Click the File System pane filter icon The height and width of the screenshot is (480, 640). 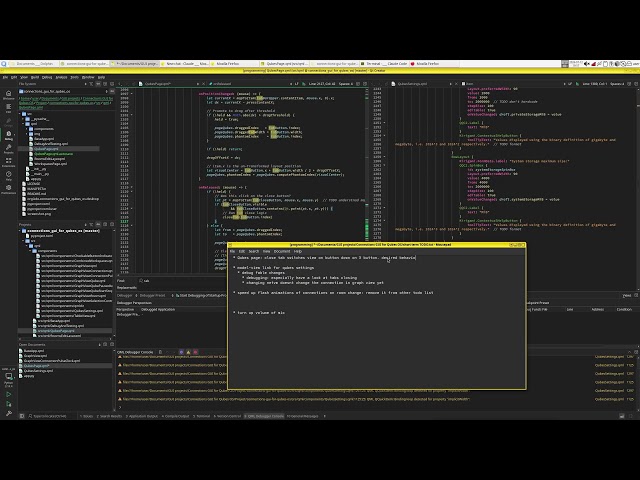pyautogui.click(x=91, y=84)
